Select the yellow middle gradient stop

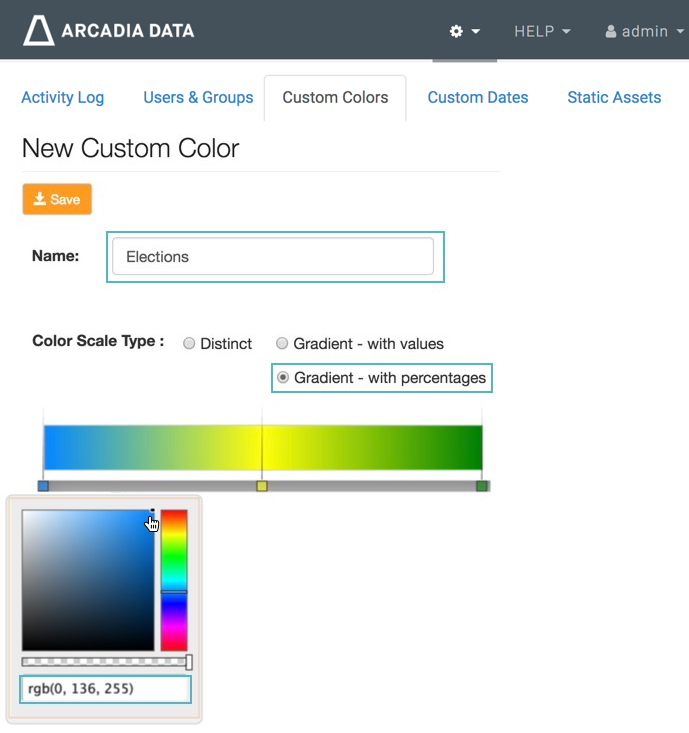click(x=262, y=486)
